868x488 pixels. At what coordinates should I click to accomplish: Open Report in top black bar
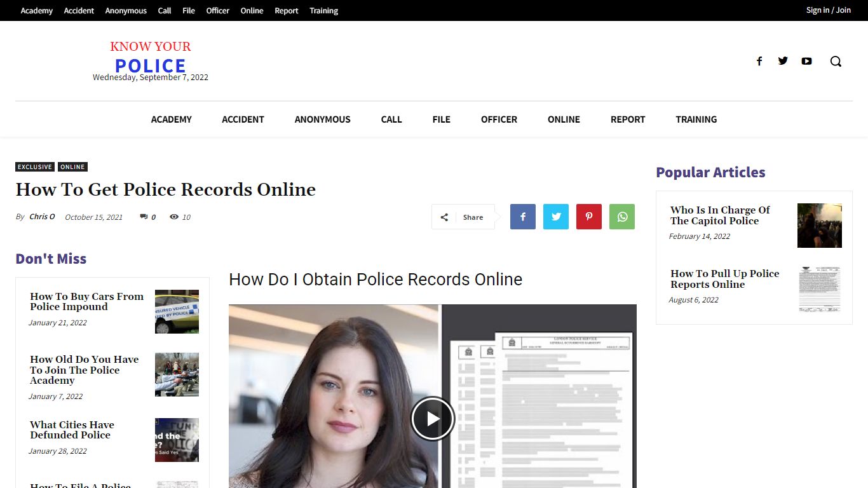pyautogui.click(x=287, y=11)
